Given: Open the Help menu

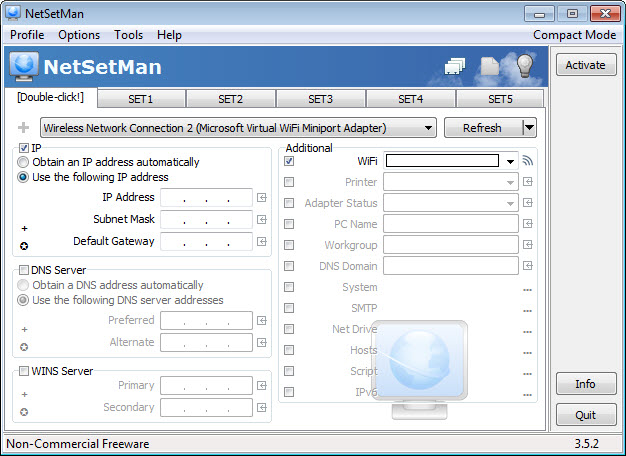Looking at the screenshot, I should click(169, 35).
